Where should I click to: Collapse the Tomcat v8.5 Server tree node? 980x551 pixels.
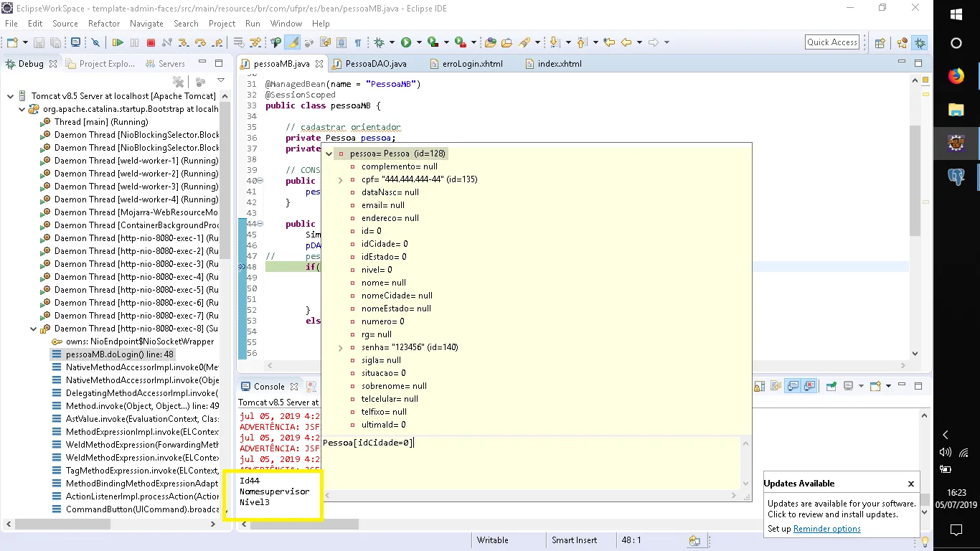11,96
